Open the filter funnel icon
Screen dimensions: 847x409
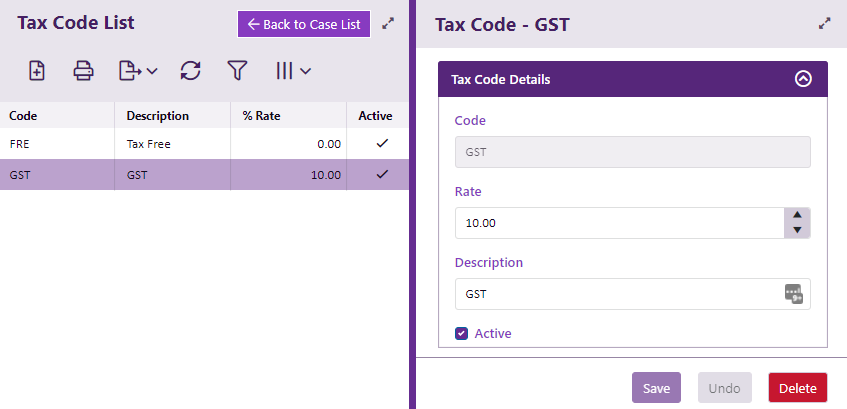pyautogui.click(x=237, y=71)
